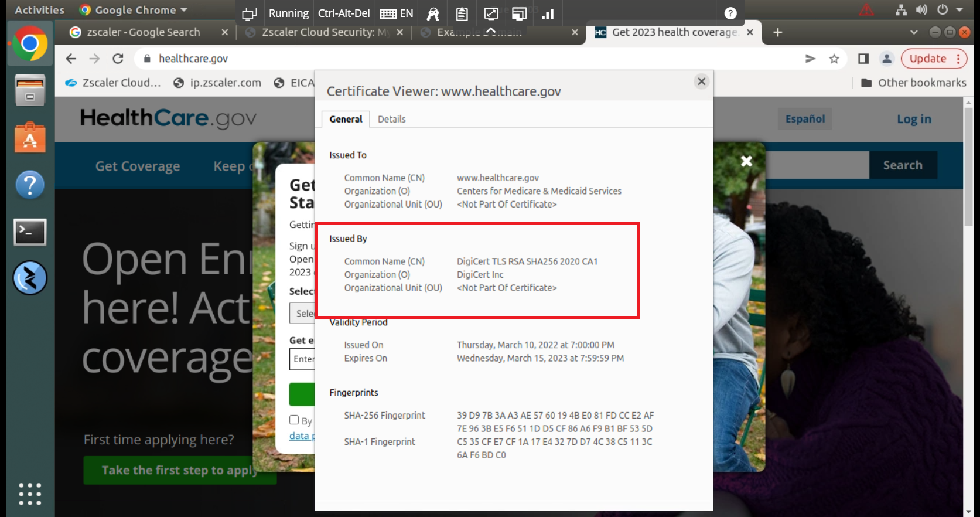Open a new browser tab
980x517 pixels.
coord(778,32)
